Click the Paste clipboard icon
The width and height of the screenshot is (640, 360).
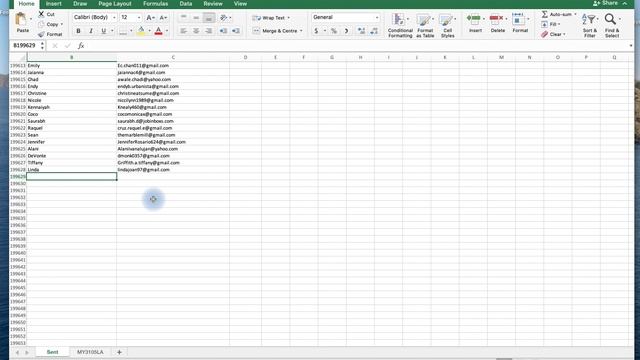point(21,19)
